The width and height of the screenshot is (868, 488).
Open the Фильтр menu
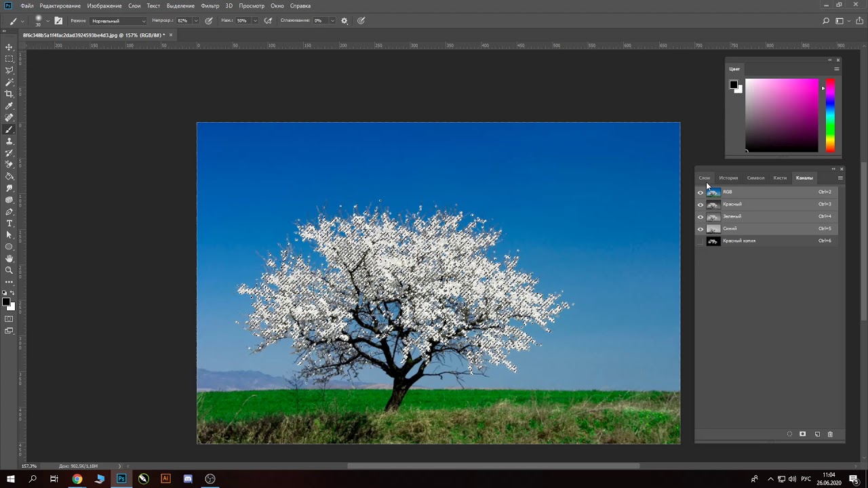click(x=210, y=5)
